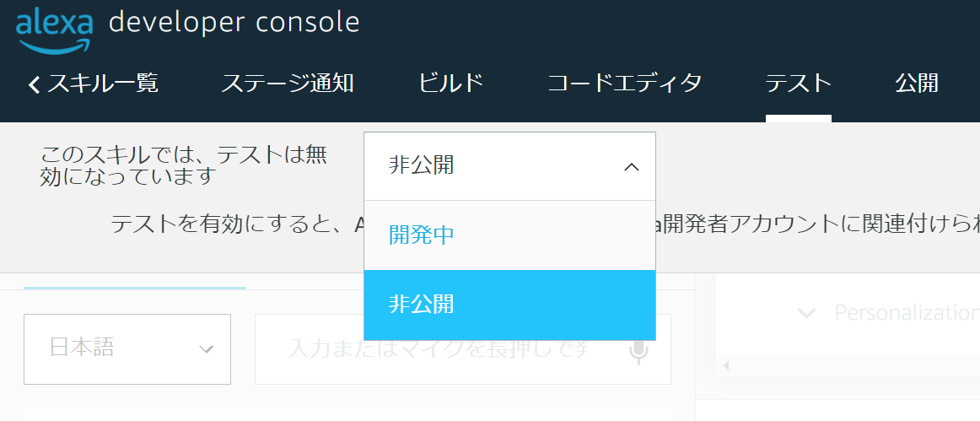Image resolution: width=980 pixels, height=421 pixels.
Task: Go to the 公開 tab
Action: pos(917,84)
